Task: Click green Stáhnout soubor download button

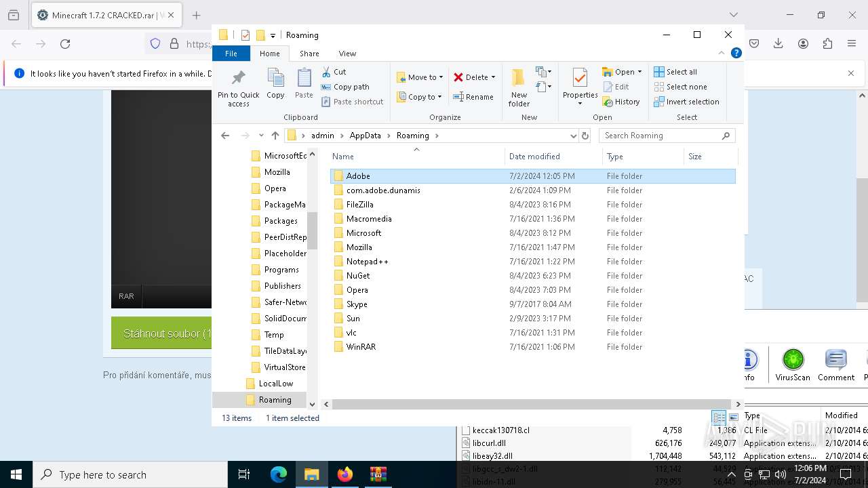Action: pyautogui.click(x=161, y=333)
